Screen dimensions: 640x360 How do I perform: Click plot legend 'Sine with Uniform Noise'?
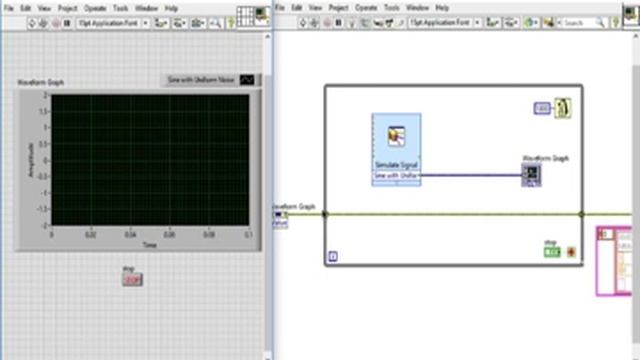pos(201,80)
